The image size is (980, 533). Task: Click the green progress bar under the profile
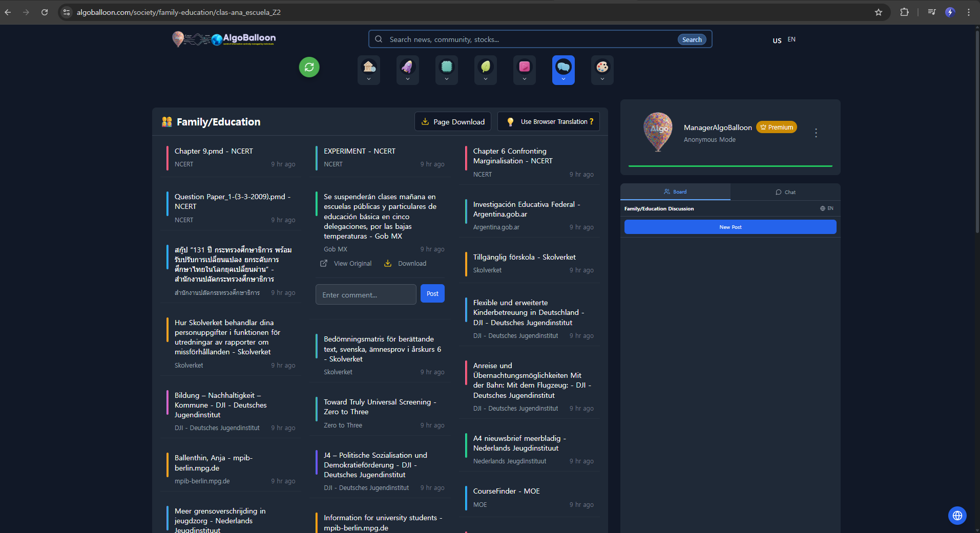(729, 166)
